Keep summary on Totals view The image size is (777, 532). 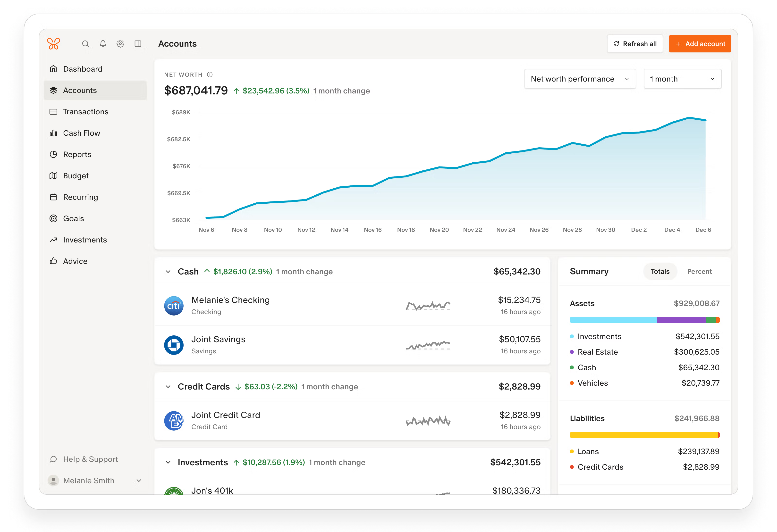660,271
